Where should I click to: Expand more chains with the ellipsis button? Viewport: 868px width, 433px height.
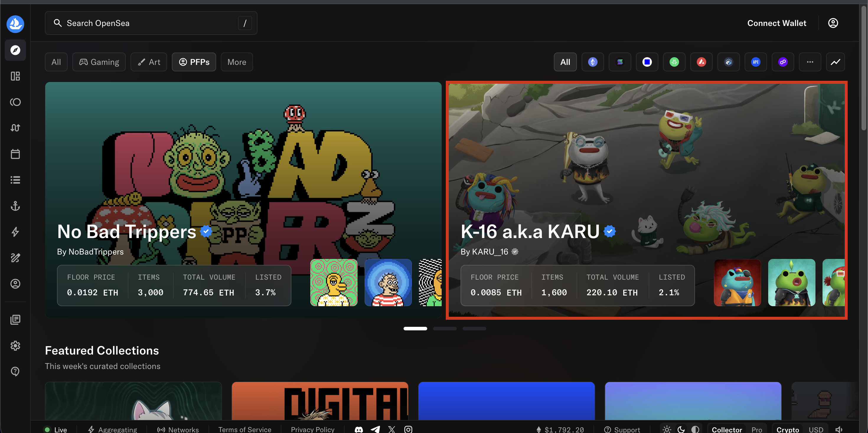coord(810,62)
